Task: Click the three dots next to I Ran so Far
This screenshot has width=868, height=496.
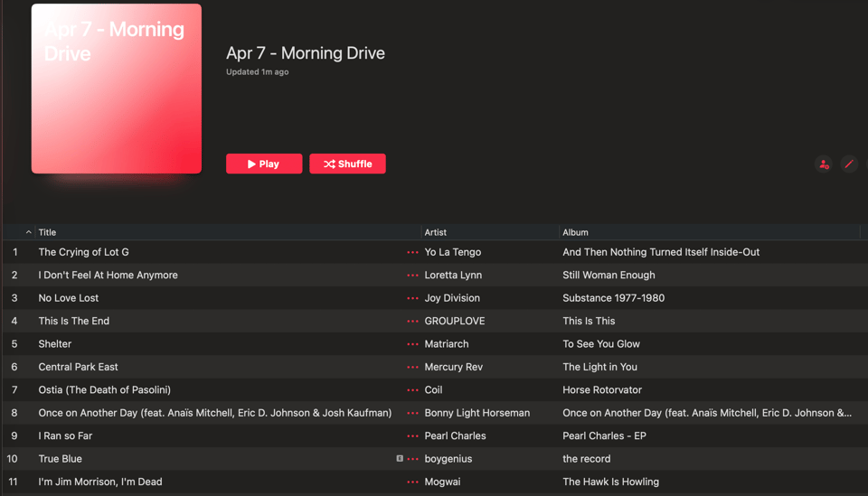Action: (x=412, y=436)
